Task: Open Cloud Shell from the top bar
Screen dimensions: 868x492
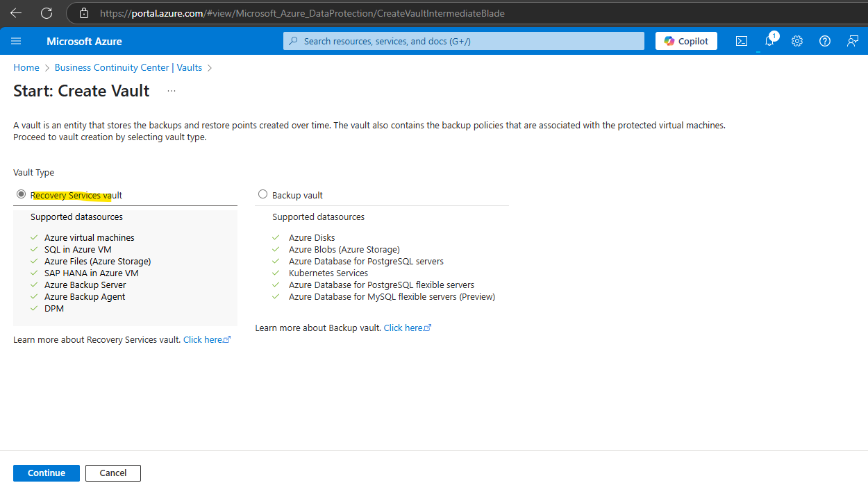Action: pos(742,41)
